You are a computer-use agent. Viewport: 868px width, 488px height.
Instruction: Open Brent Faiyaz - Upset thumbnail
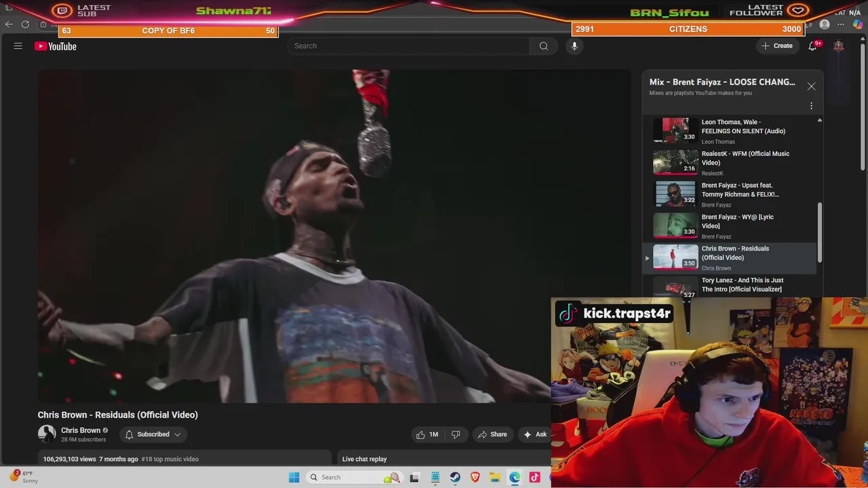675,194
